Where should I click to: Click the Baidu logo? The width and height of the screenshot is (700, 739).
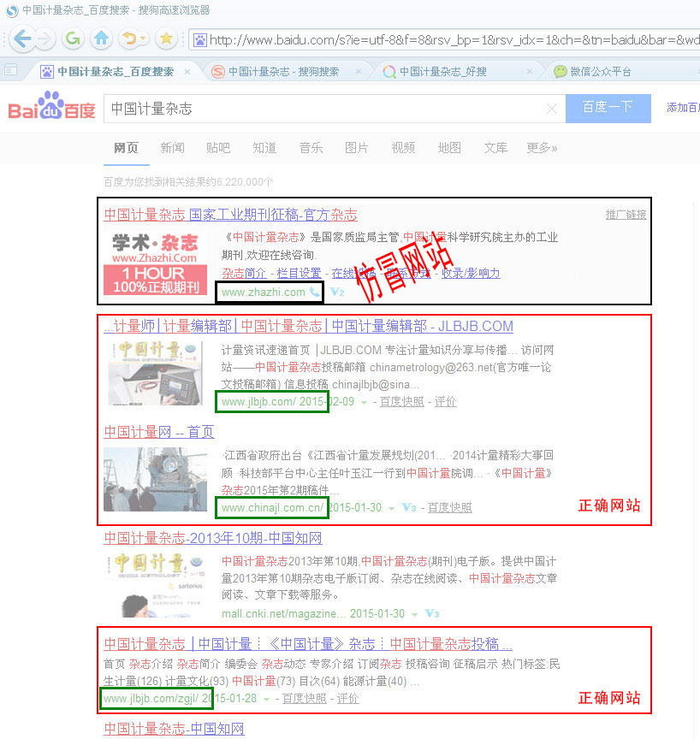(51, 108)
